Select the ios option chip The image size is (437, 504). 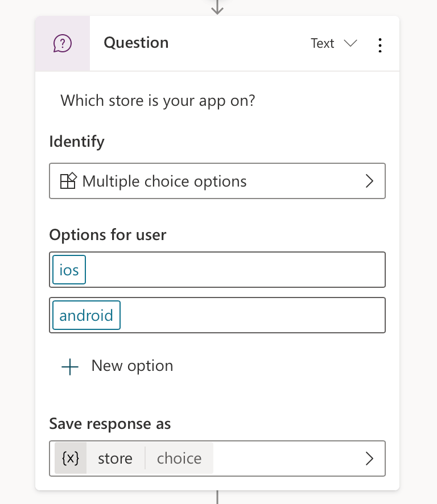pyautogui.click(x=69, y=270)
